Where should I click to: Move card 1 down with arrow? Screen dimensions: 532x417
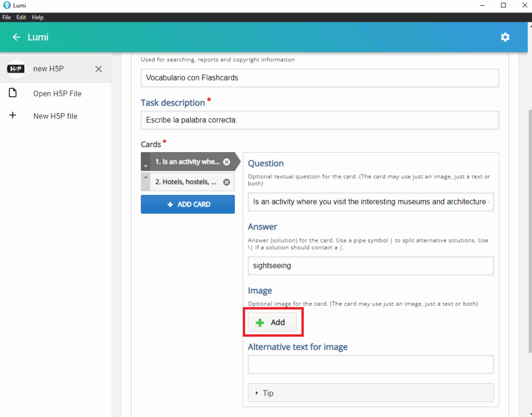146,165
